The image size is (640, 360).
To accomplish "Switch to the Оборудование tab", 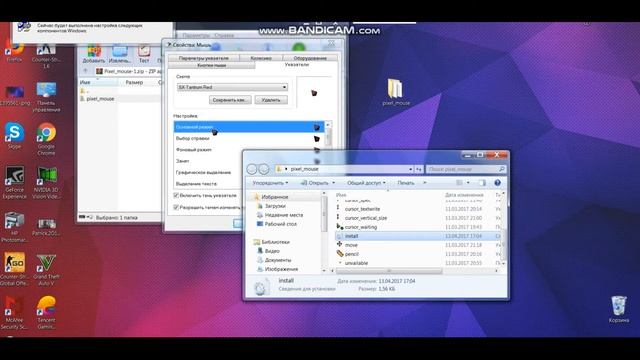I will point(310,58).
